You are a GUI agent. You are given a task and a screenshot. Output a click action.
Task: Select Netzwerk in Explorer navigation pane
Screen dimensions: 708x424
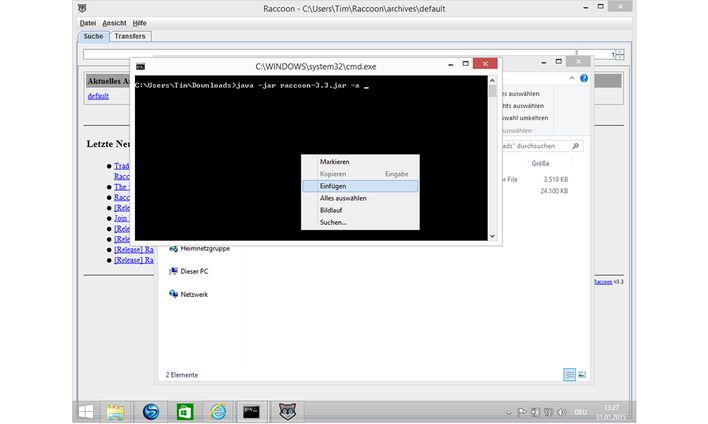pyautogui.click(x=189, y=294)
